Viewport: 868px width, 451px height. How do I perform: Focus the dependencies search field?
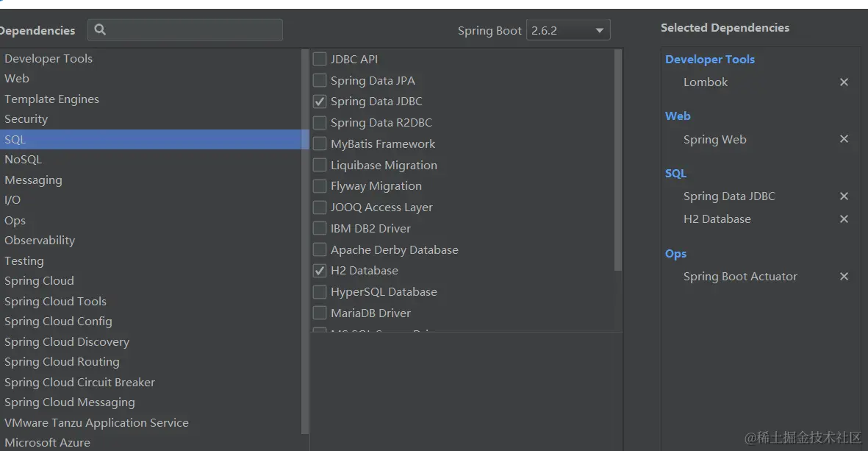[195, 30]
